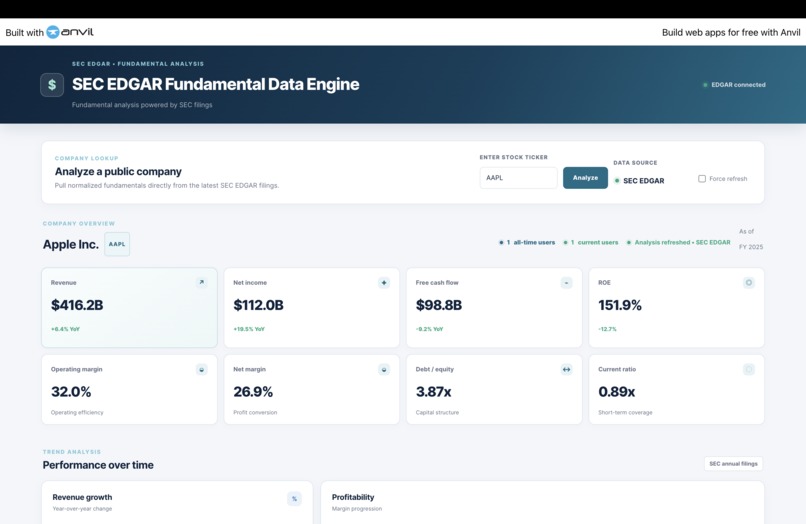Click the +6.4% YoY revenue change
Image resolution: width=806 pixels, height=524 pixels.
65,329
